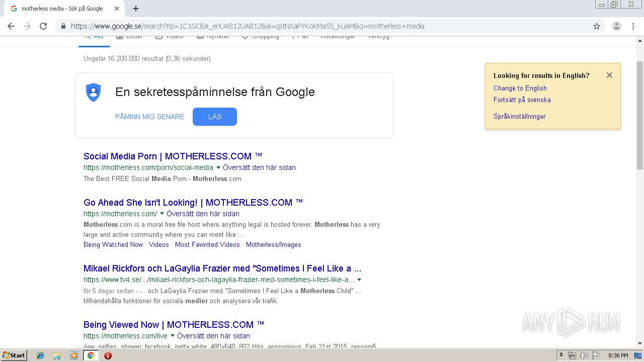Bookmark this page with the star icon
The height and width of the screenshot is (362, 644).
point(597,26)
